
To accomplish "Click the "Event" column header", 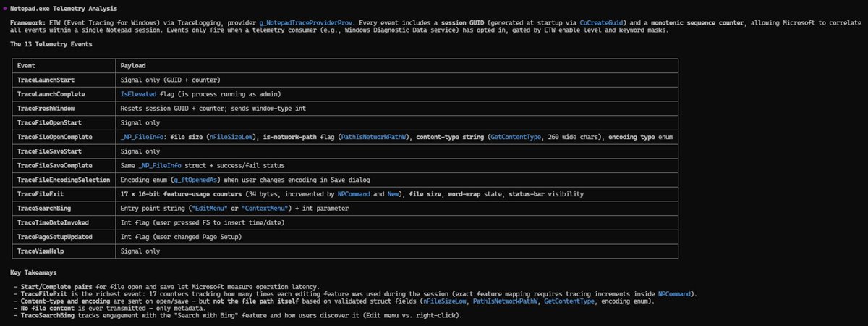I will tap(26, 65).
